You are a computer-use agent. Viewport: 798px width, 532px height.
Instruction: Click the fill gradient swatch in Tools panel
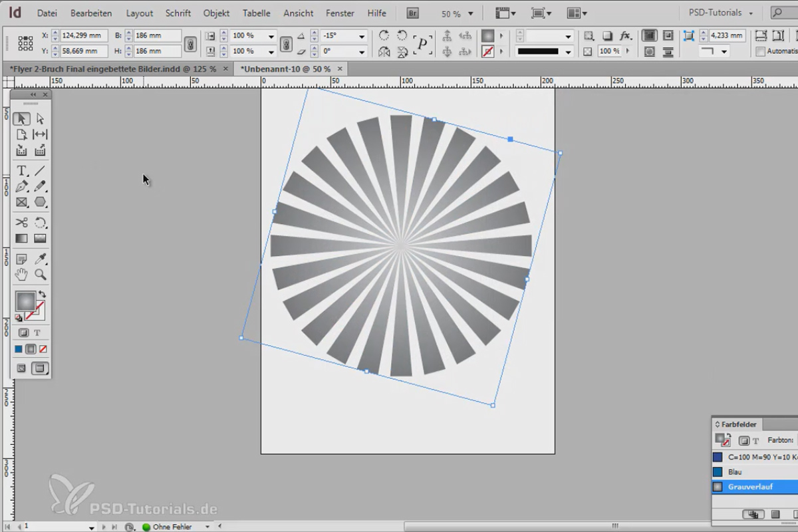click(25, 301)
